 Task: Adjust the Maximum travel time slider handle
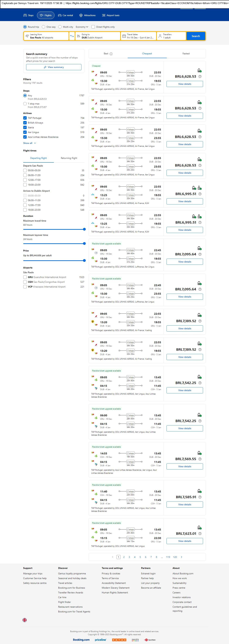84,229
